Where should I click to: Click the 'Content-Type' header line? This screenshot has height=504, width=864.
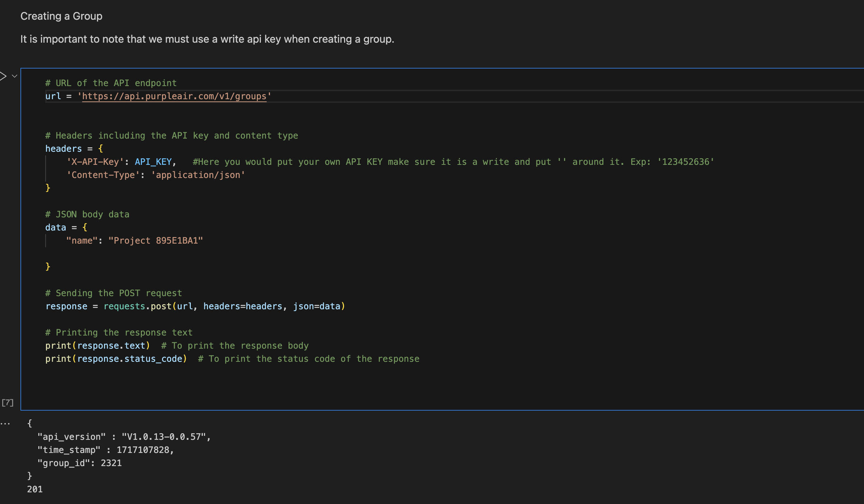[155, 175]
